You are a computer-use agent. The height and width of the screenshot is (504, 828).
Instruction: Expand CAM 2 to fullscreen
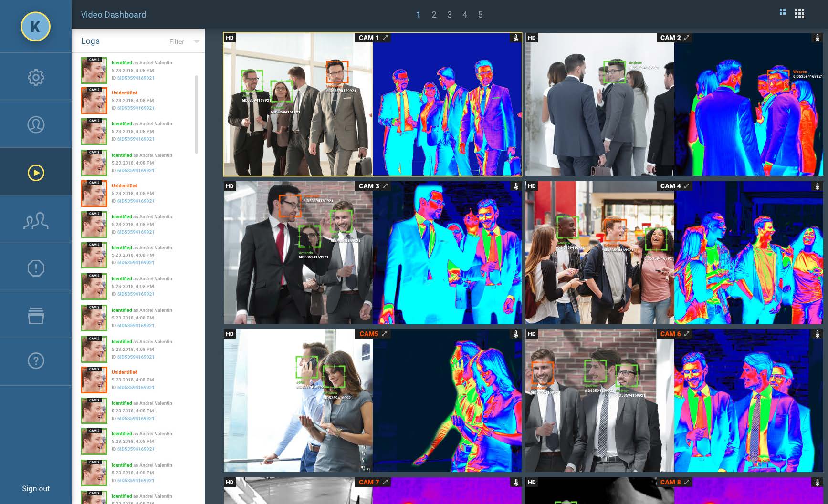[687, 38]
